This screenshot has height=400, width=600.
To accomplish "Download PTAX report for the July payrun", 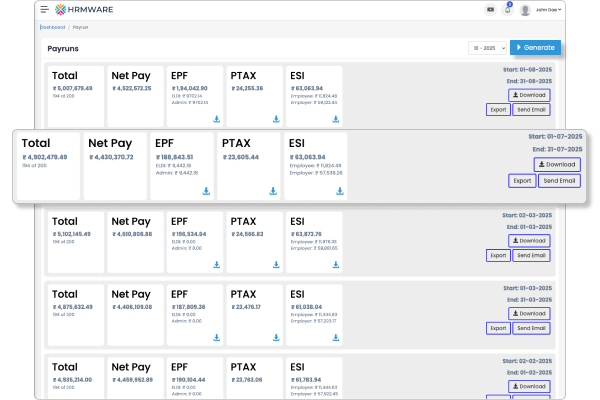I will [273, 191].
